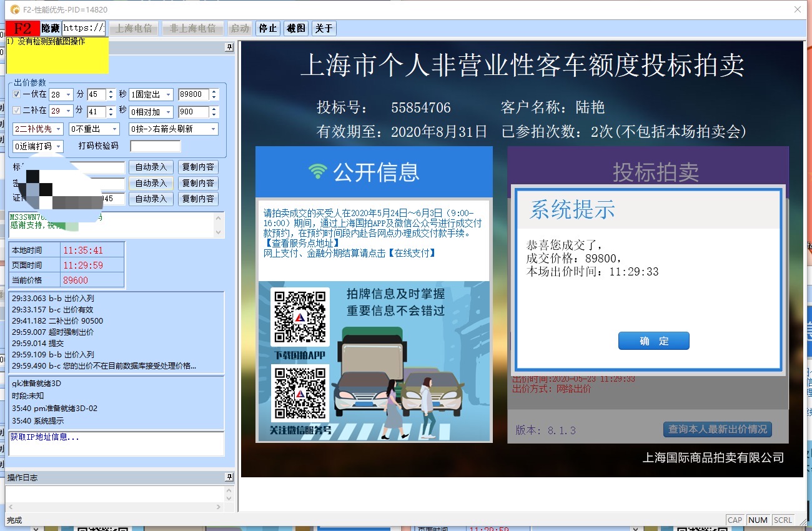The height and width of the screenshot is (531, 812).
Task: Open the 0相对加 bid mode dropdown
Action: (151, 112)
